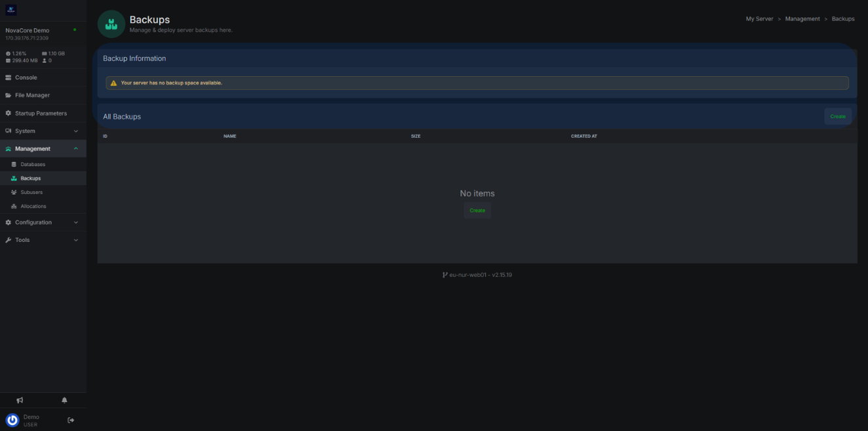868x431 pixels.
Task: Click the Demo user avatar icon
Action: click(x=12, y=421)
